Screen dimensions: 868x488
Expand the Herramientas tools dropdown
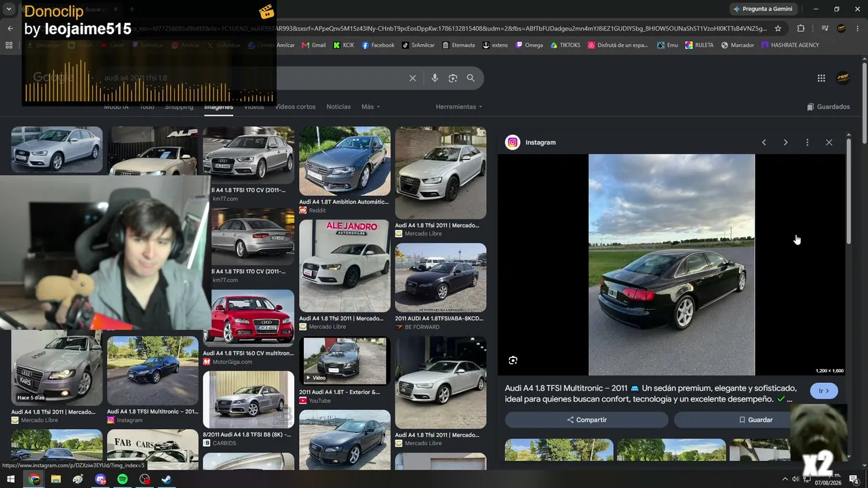[459, 106]
